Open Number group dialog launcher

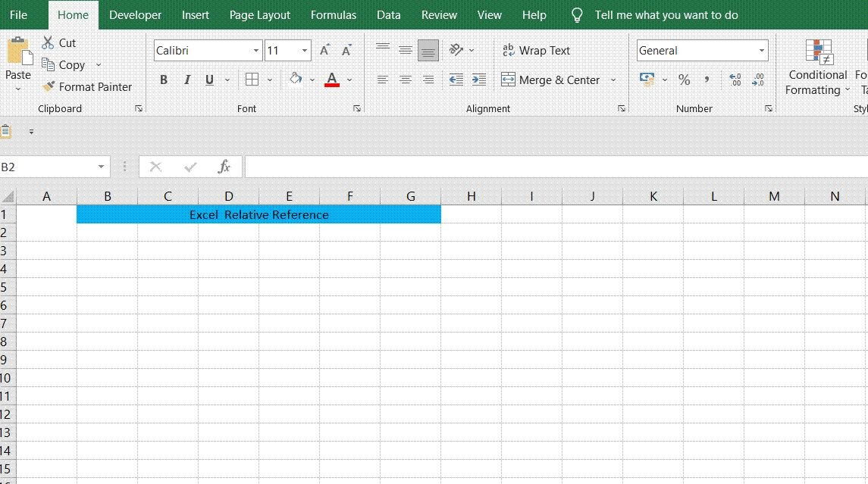point(769,109)
